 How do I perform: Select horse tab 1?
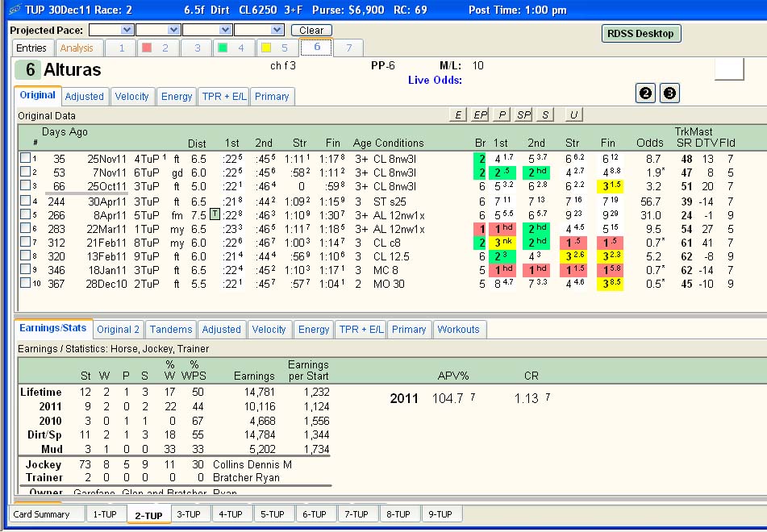click(x=121, y=48)
